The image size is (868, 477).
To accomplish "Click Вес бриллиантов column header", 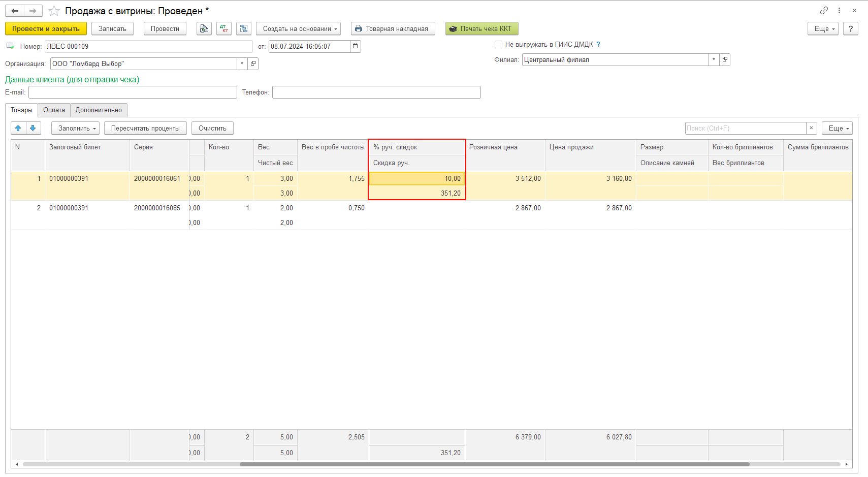I will click(x=746, y=163).
